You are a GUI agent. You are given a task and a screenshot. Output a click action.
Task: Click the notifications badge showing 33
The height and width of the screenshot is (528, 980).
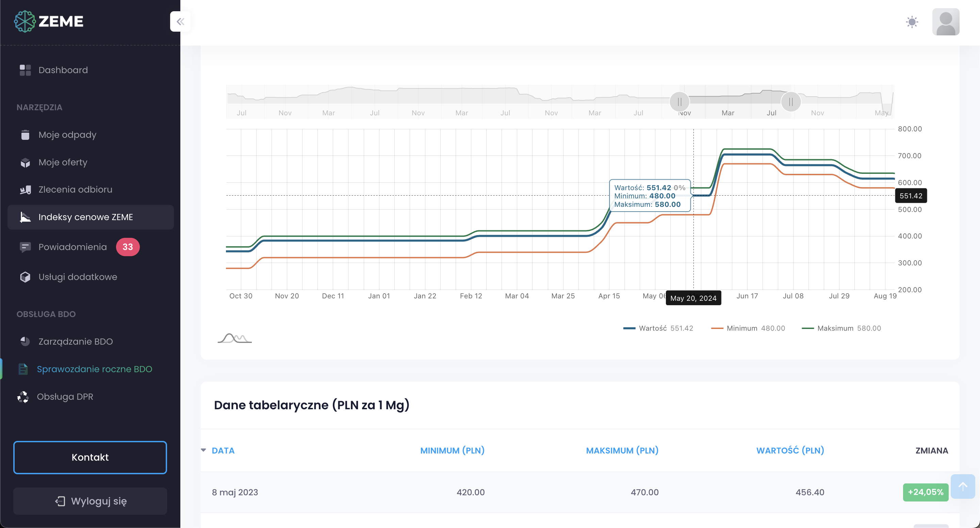point(128,247)
